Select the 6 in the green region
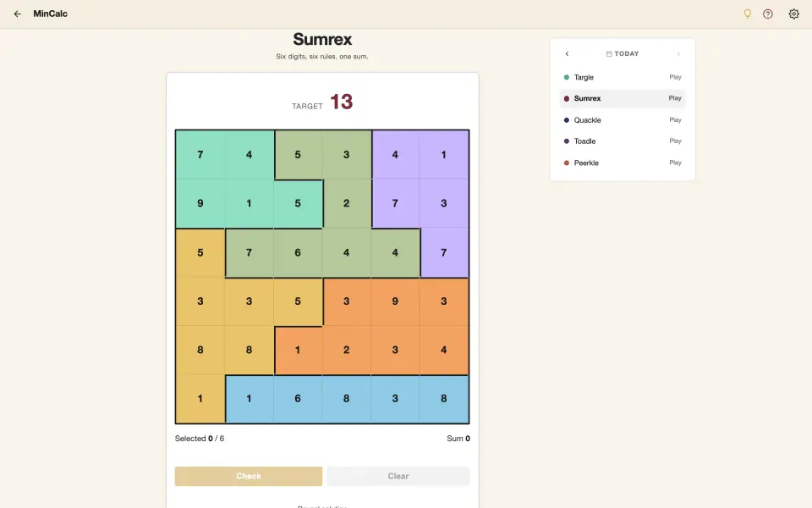This screenshot has width=812, height=508. [x=298, y=253]
